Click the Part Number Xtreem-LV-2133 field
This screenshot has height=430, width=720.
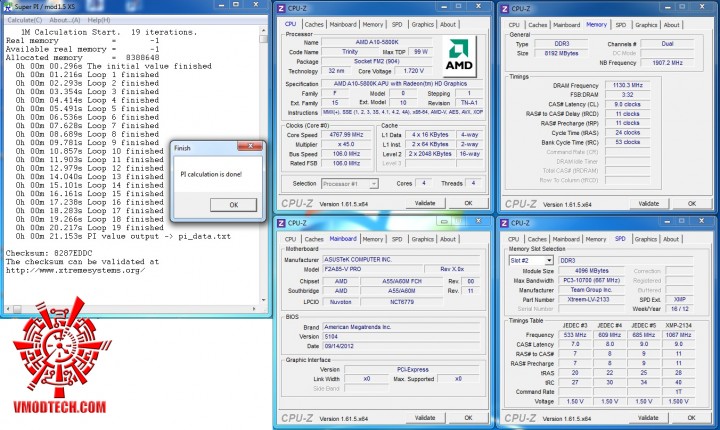pos(591,300)
